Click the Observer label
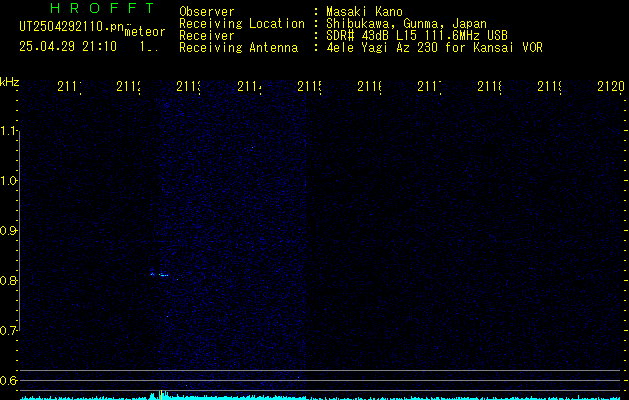 pyautogui.click(x=207, y=12)
